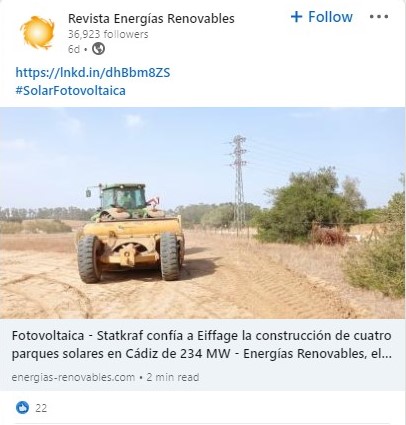This screenshot has height=425, width=406.
Task: Open the lnkd.in/dhBbm8ZS link
Action: pyautogui.click(x=93, y=72)
